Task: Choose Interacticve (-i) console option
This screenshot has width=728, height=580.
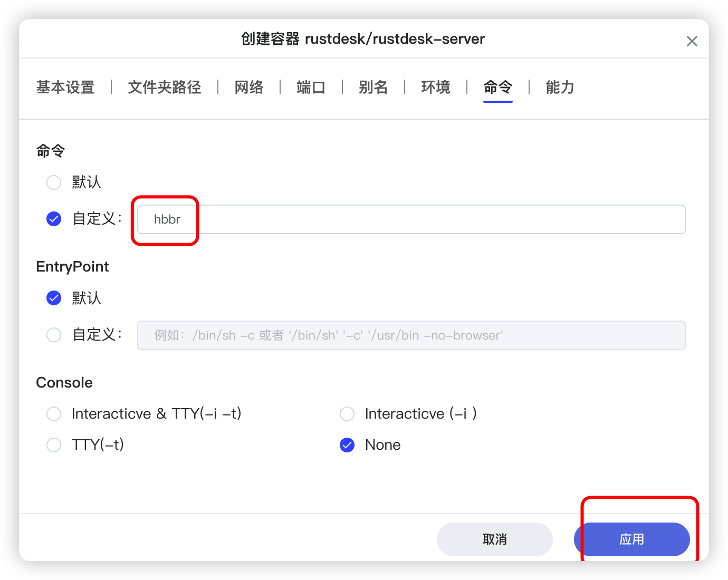Action: click(347, 414)
